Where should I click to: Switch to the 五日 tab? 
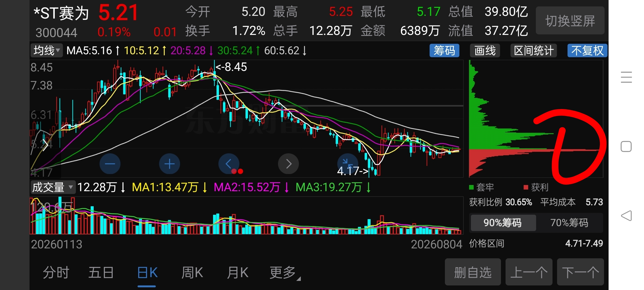pos(101,273)
